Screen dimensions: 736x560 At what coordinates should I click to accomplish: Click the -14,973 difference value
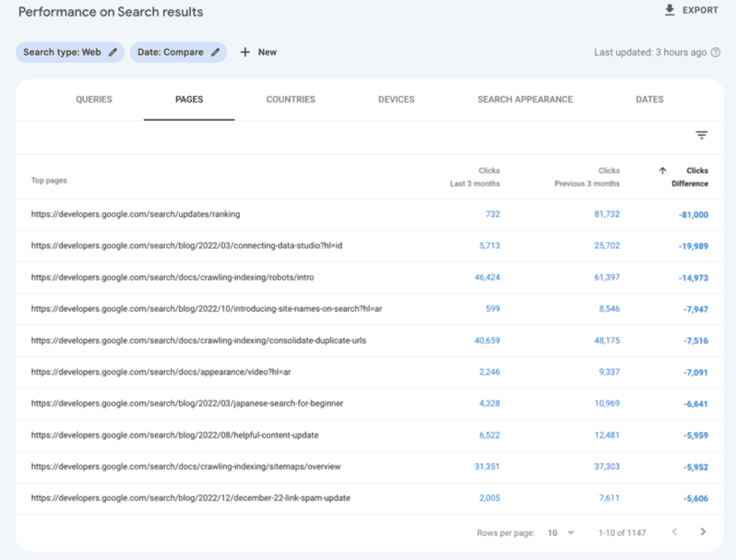694,278
